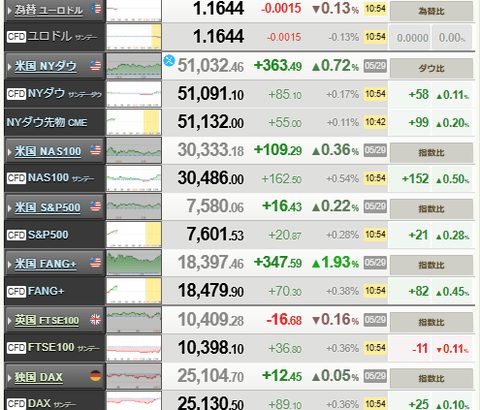Screen dimensions: 480x410
Task: Click the CFD badge of NAS100 サンデー row
Action: click(16, 178)
